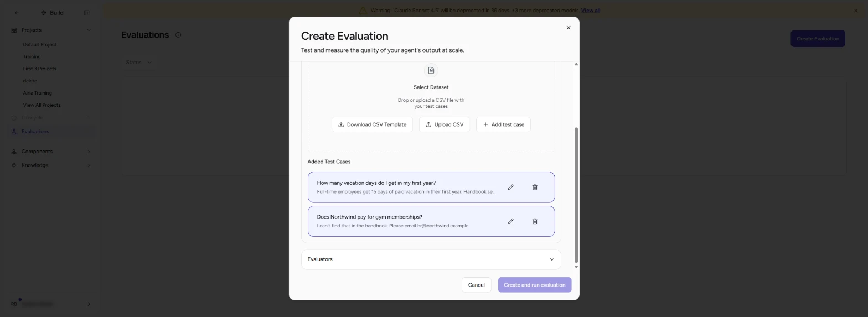This screenshot has height=317, width=868.
Task: Click the scrollbar down arrow
Action: click(576, 267)
